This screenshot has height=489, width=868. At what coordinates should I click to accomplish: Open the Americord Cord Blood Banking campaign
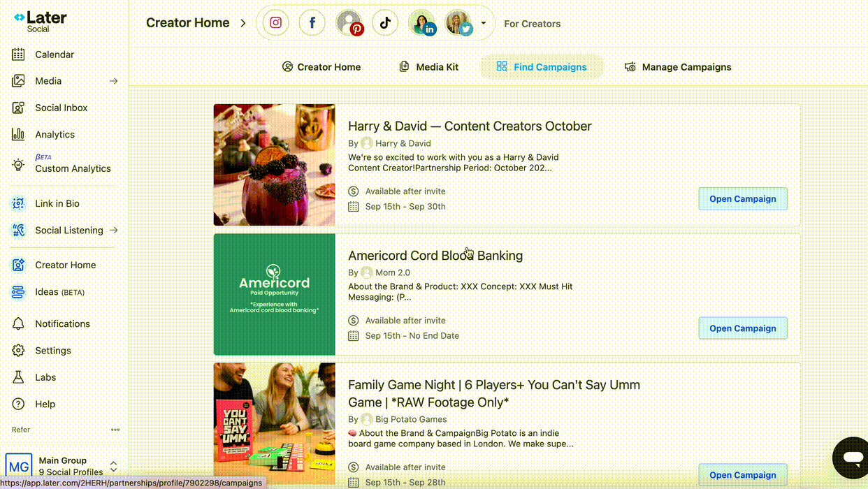(x=742, y=328)
